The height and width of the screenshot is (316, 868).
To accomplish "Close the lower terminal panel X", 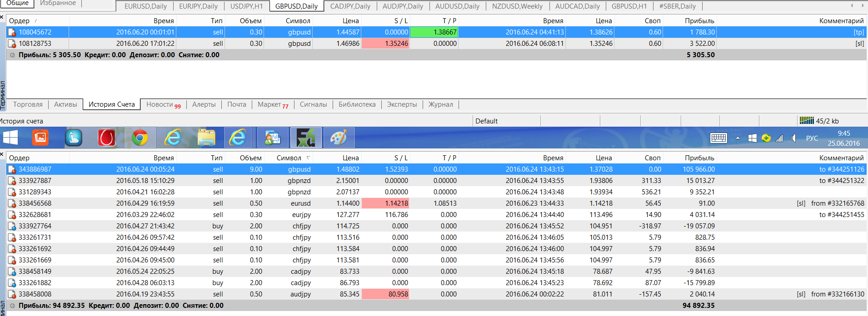I will coord(2,154).
